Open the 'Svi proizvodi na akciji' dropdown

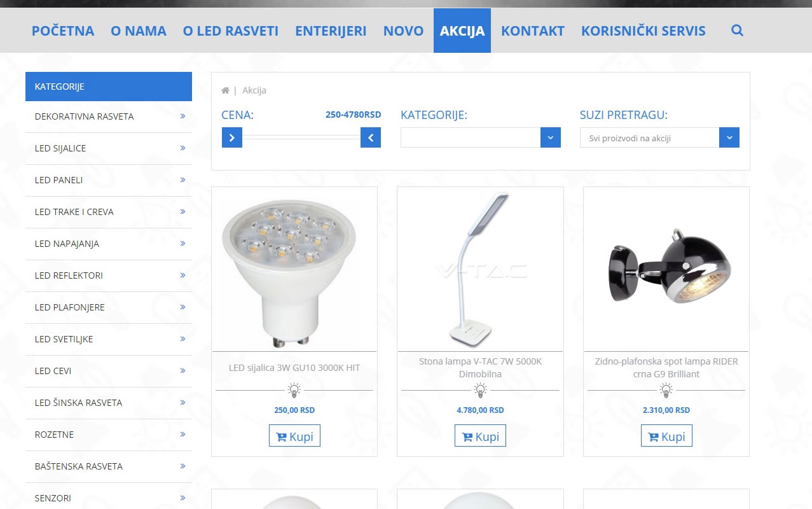(x=659, y=137)
